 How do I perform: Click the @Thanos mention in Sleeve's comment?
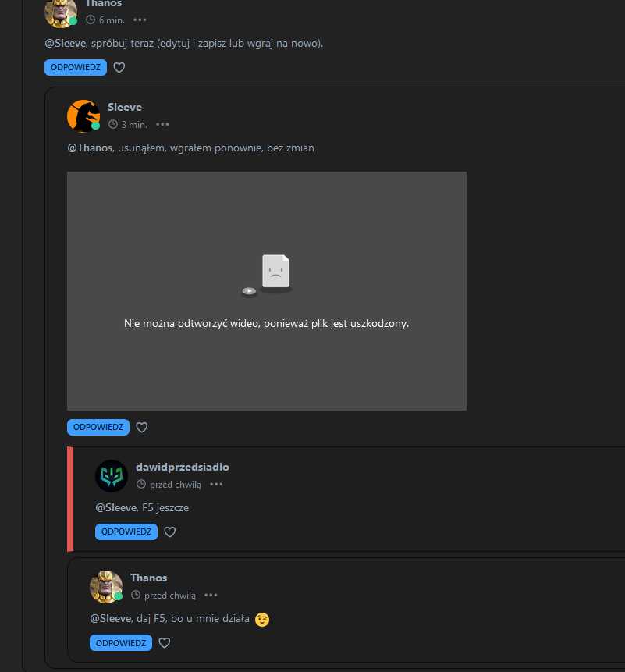point(90,148)
